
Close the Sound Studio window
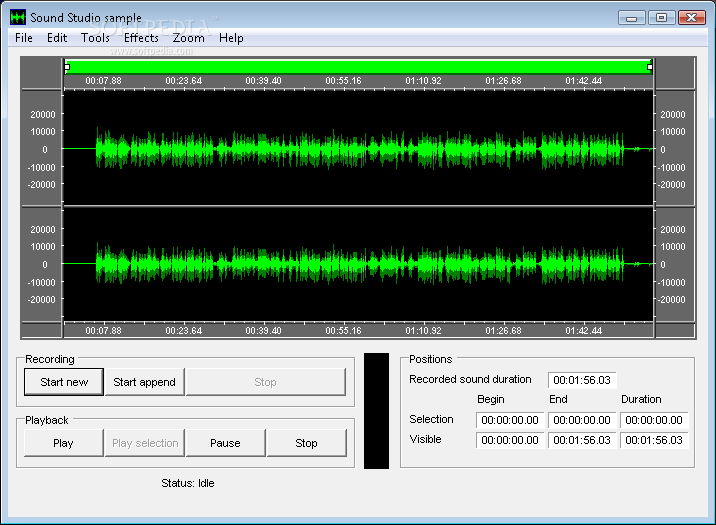pos(691,18)
